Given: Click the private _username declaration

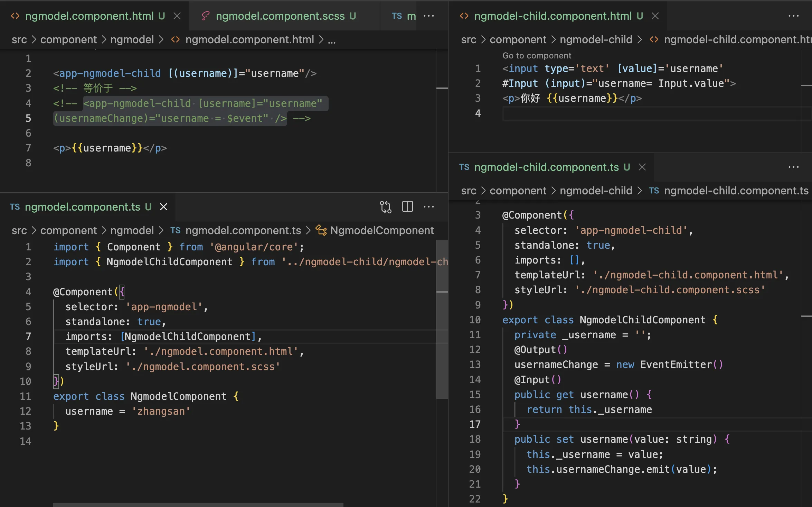Looking at the screenshot, I should pos(583,335).
